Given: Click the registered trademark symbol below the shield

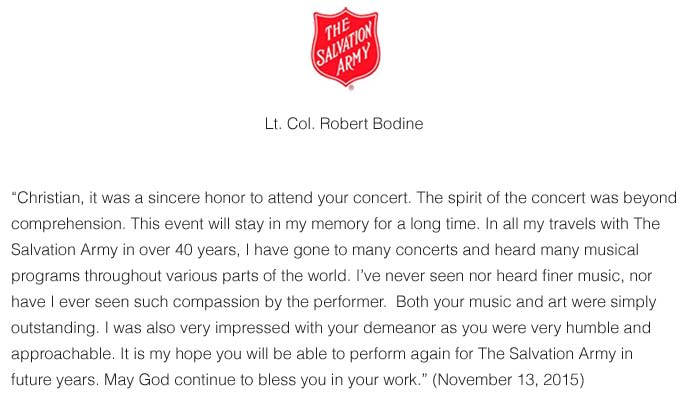Looking at the screenshot, I should coord(351,89).
